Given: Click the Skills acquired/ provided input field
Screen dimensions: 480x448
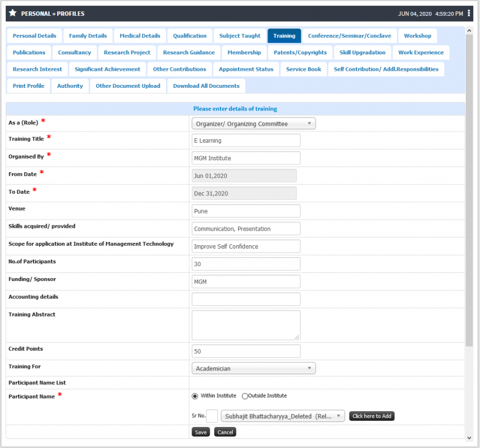Looking at the screenshot, I should 246,229.
